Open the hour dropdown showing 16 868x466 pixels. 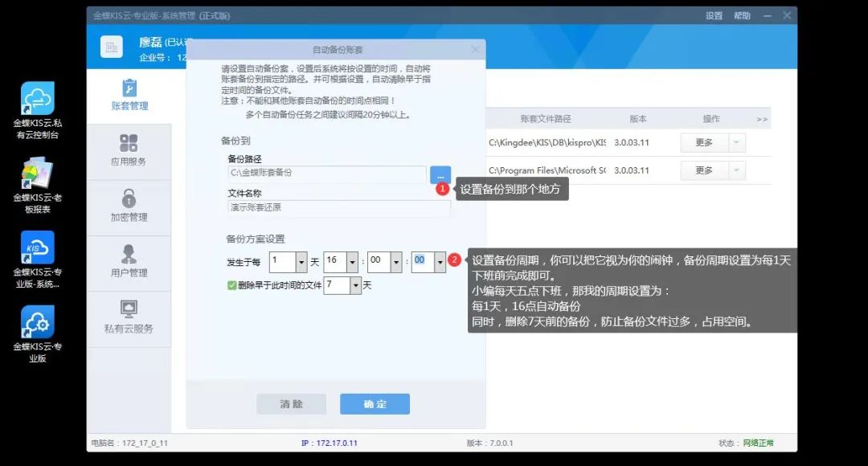coord(352,263)
